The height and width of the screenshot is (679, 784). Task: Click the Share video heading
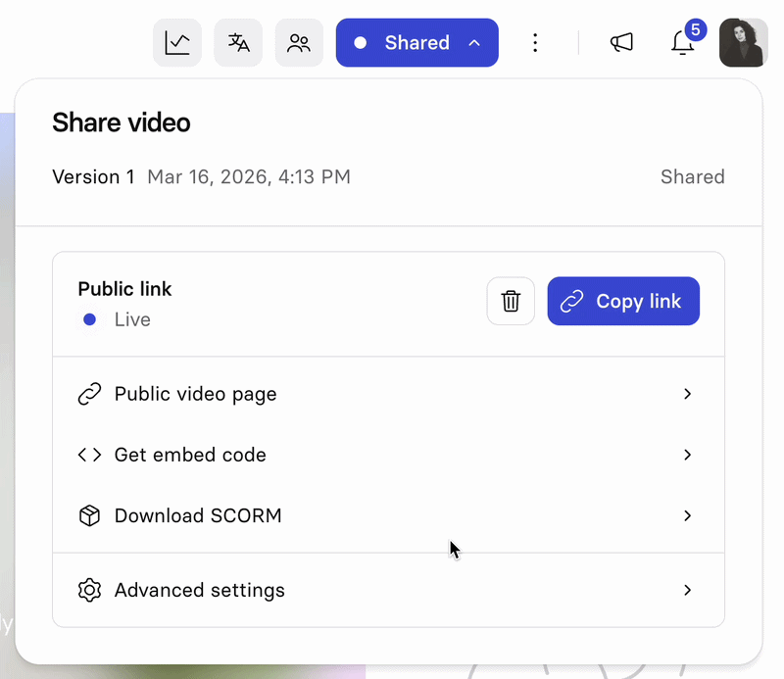click(x=122, y=122)
